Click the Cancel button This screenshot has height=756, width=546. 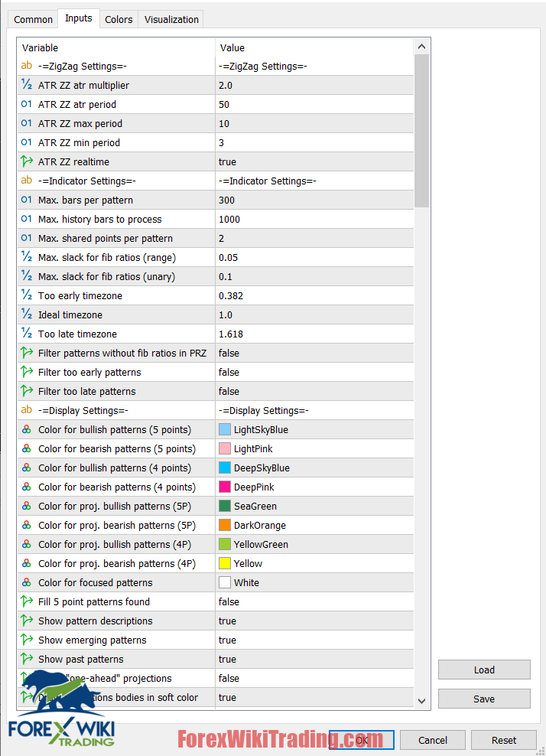433,740
